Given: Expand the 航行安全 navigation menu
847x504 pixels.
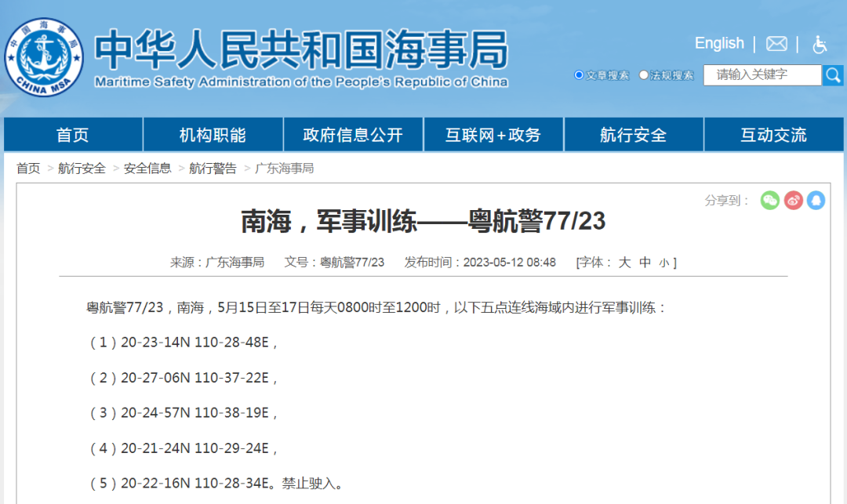Looking at the screenshot, I should [x=633, y=135].
